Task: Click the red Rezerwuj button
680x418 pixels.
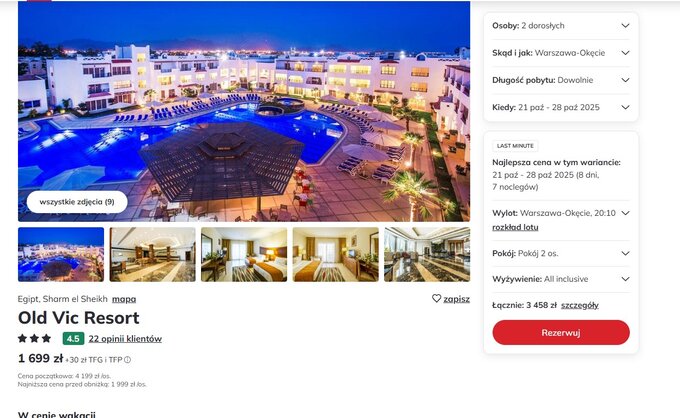Action: [561, 333]
